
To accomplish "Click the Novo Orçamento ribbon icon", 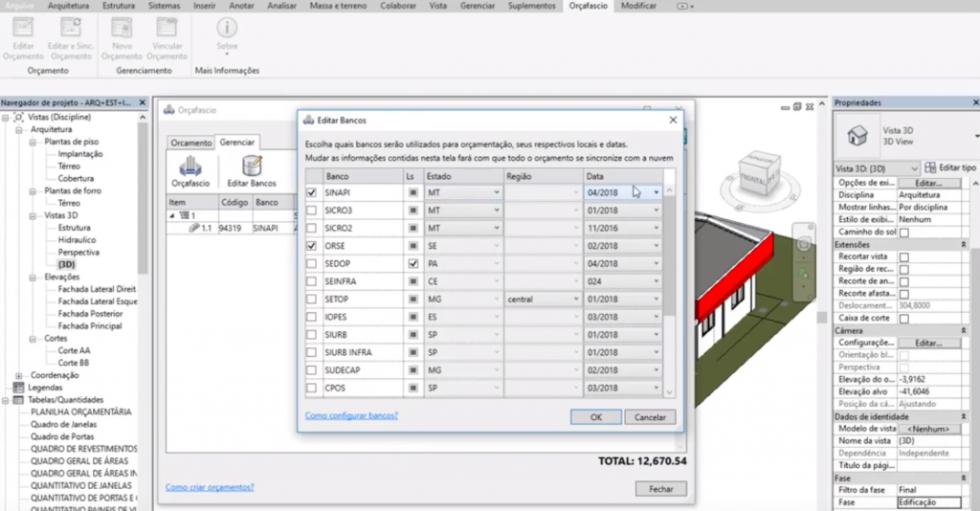I will pos(122,29).
